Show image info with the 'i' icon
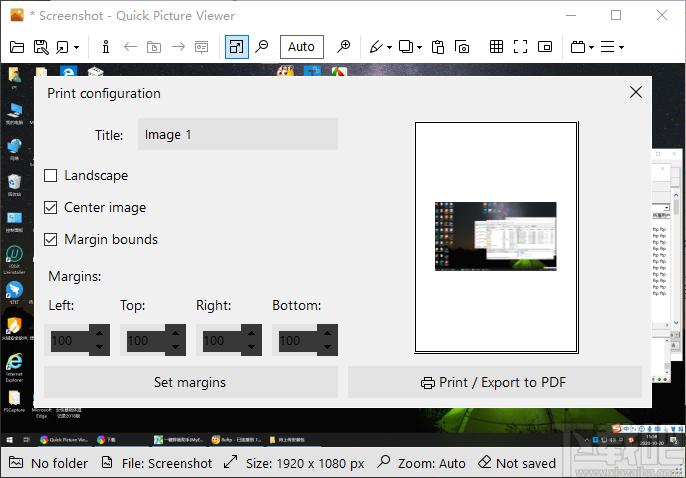Viewport: 686px width, 478px height. pyautogui.click(x=105, y=47)
